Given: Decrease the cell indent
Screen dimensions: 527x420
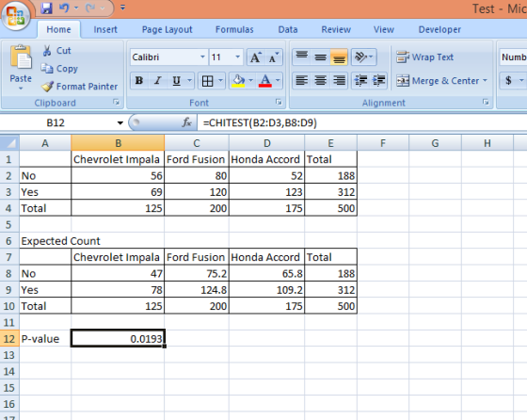Looking at the screenshot, I should [x=360, y=81].
